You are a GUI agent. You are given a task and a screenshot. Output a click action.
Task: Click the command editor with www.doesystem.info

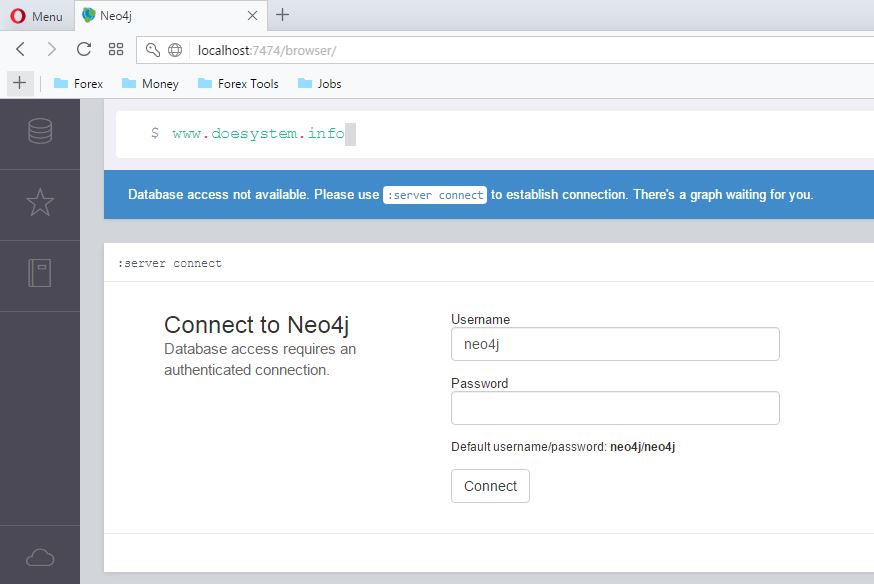tap(495, 134)
